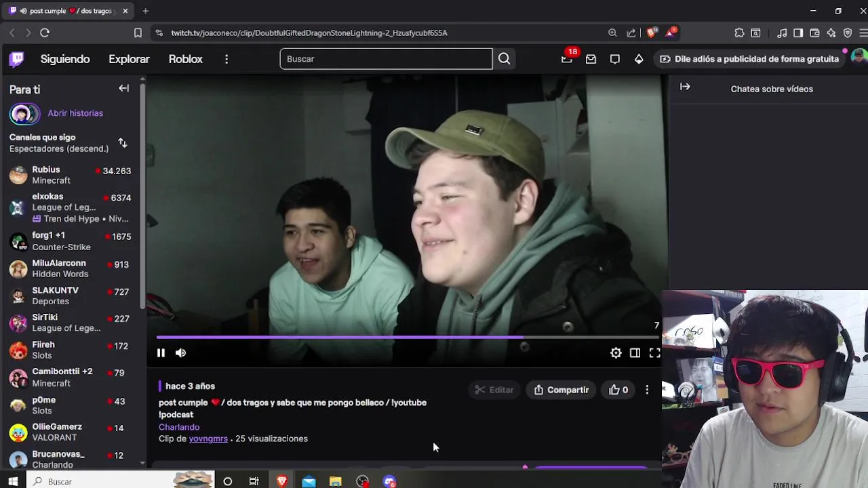Bookmark this page icon
Screen dimensions: 868x488
pyautogui.click(x=138, y=33)
